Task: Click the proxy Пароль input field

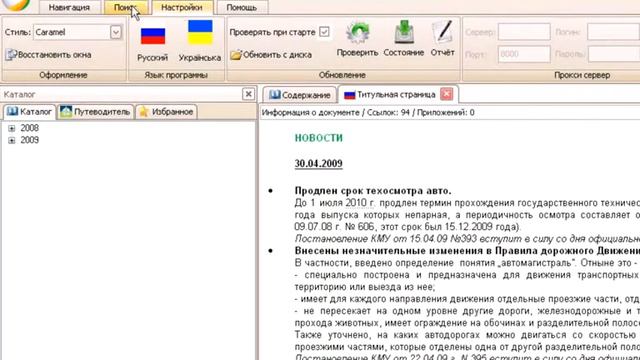Action: pos(614,54)
